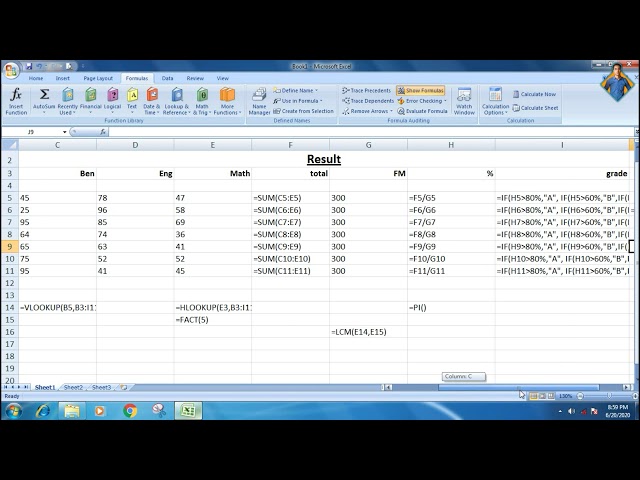Image resolution: width=640 pixels, height=480 pixels.
Task: Switch to the Review ribbon tab
Action: (x=195, y=78)
